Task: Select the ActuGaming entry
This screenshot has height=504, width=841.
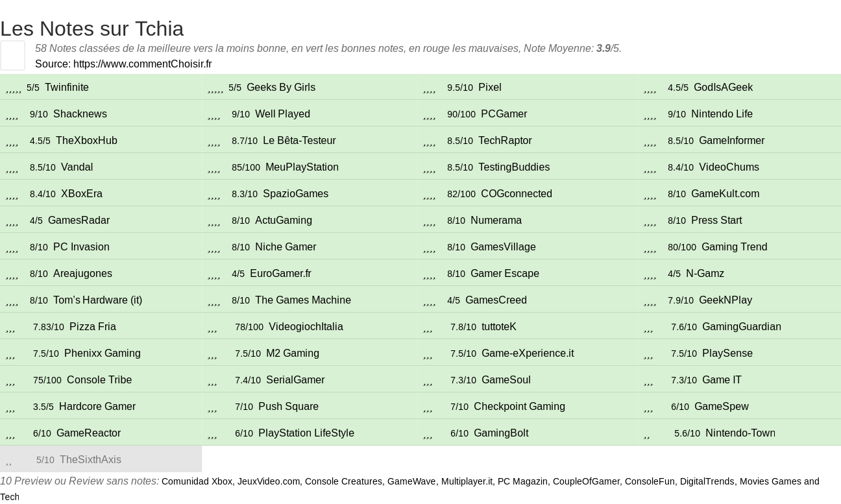Action: pos(284,220)
